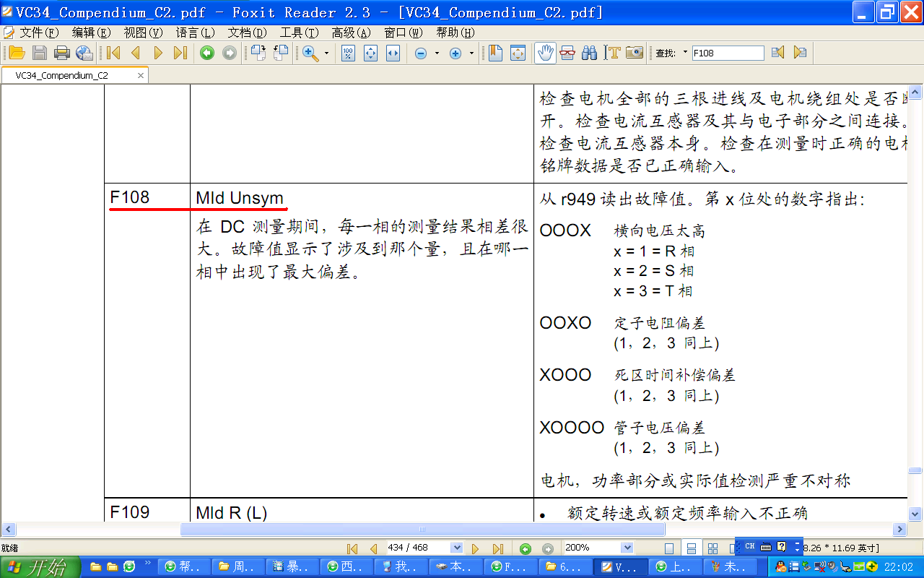The image size is (924, 578).
Task: Click the Email document globe icon
Action: coord(84,53)
